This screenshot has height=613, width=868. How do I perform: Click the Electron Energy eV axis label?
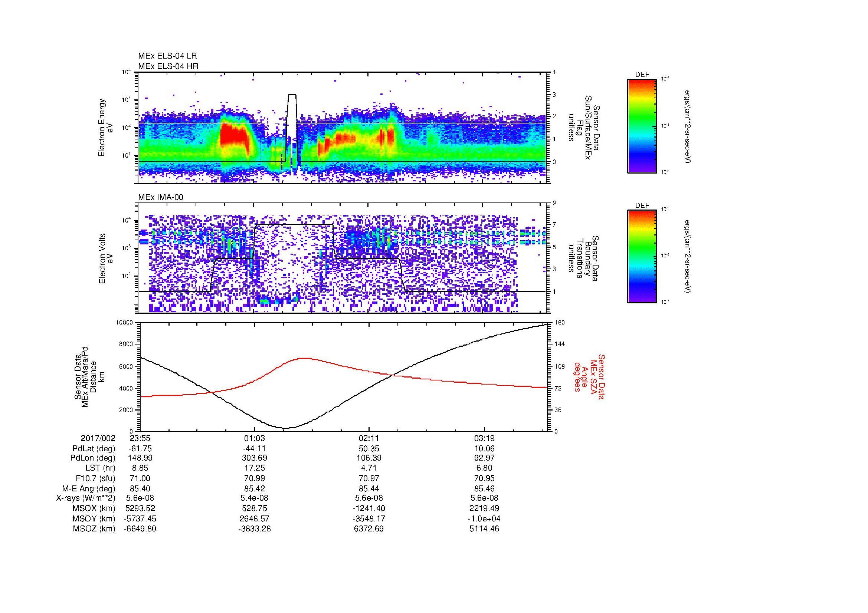pos(106,128)
